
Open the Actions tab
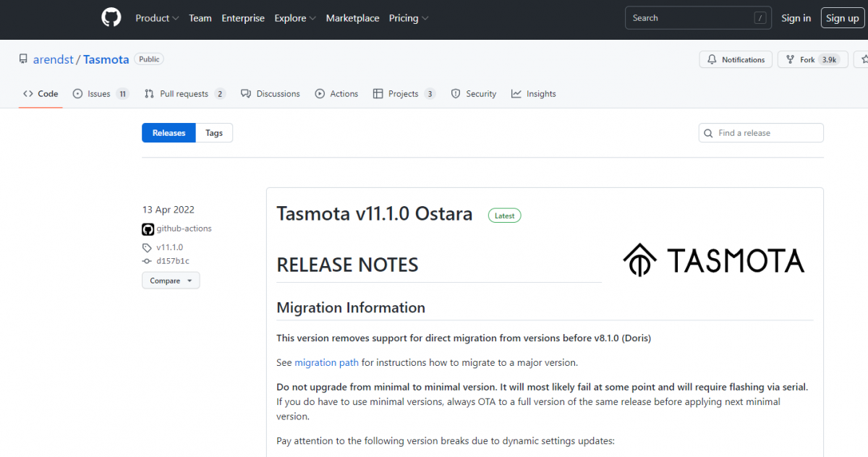click(336, 94)
